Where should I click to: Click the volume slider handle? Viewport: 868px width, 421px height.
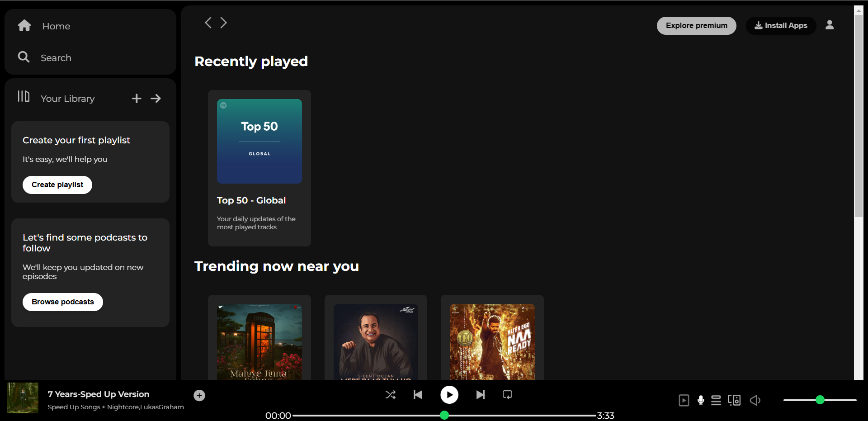coord(820,400)
